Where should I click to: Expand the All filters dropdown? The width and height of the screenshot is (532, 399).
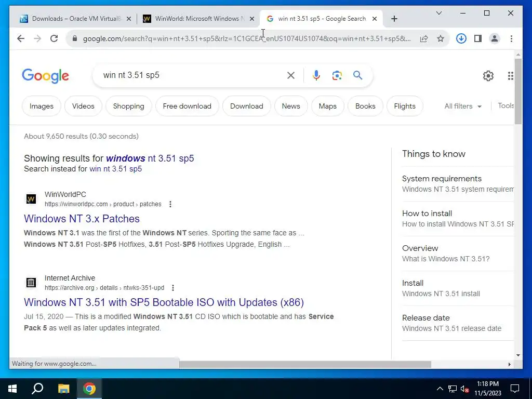(463, 106)
